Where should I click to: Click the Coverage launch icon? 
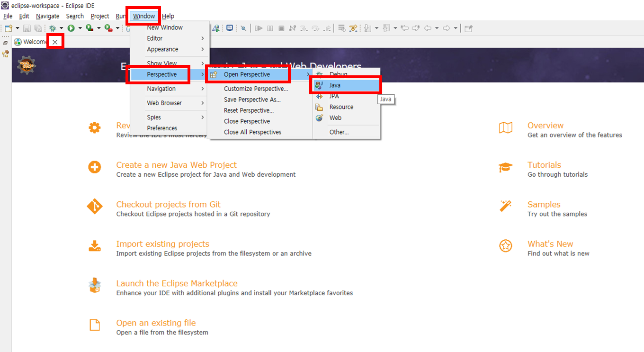tap(89, 28)
